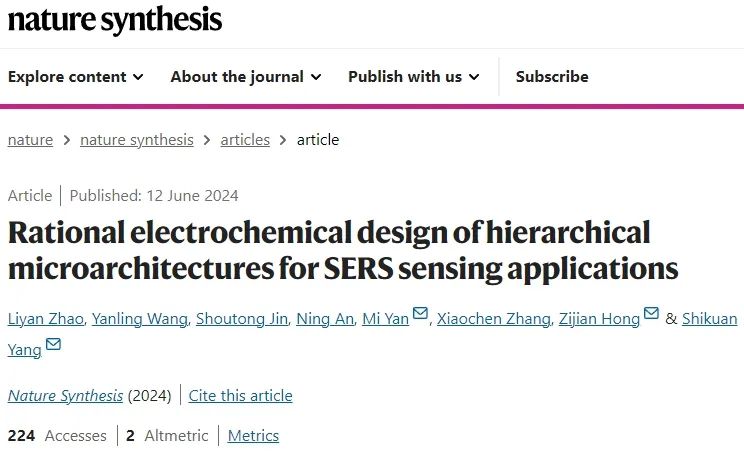Navigate to articles breadcrumb
This screenshot has height=451, width=744.
coord(245,140)
